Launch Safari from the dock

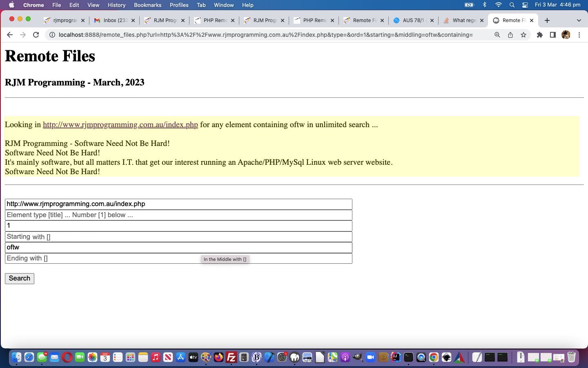[x=29, y=357]
